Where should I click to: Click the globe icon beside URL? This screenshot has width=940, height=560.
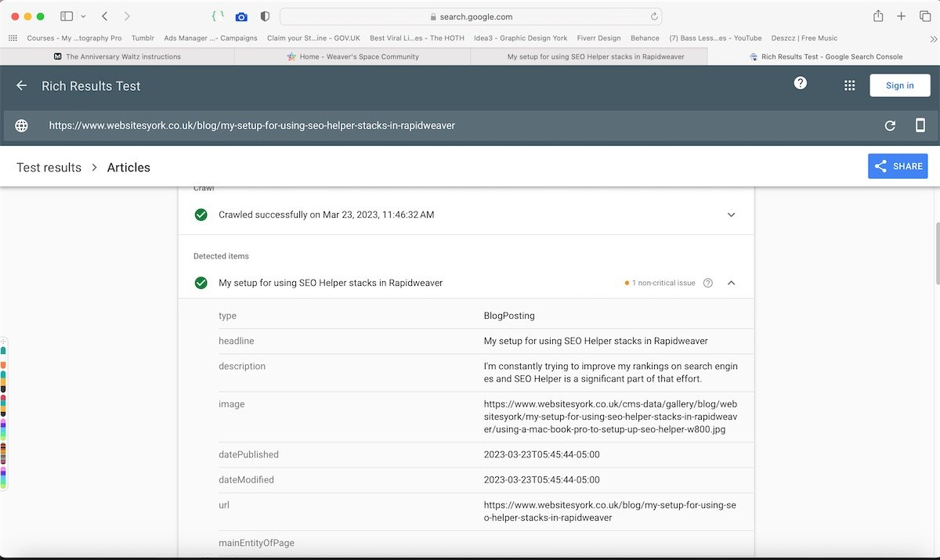click(22, 125)
